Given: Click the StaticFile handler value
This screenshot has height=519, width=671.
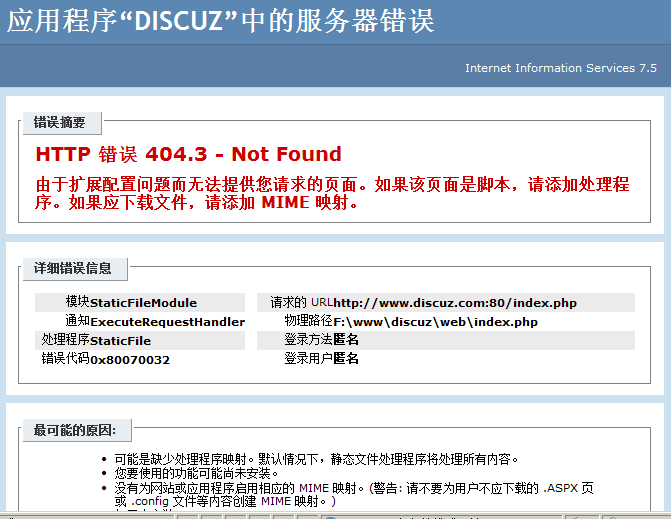Looking at the screenshot, I should 120,341.
